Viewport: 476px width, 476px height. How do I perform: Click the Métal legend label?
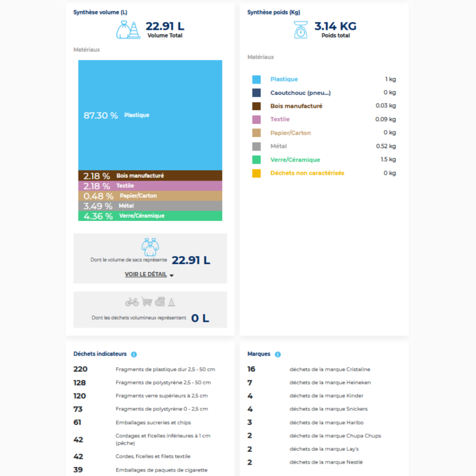click(278, 146)
